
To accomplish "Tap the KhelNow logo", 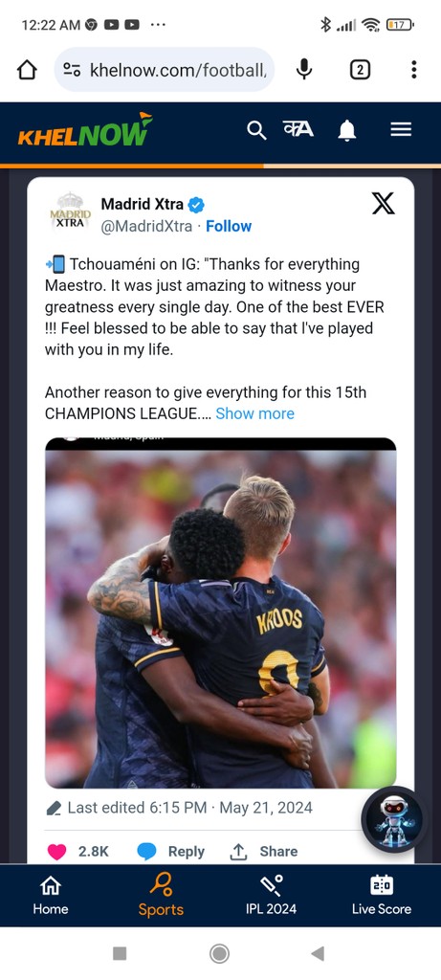I will pos(85,129).
